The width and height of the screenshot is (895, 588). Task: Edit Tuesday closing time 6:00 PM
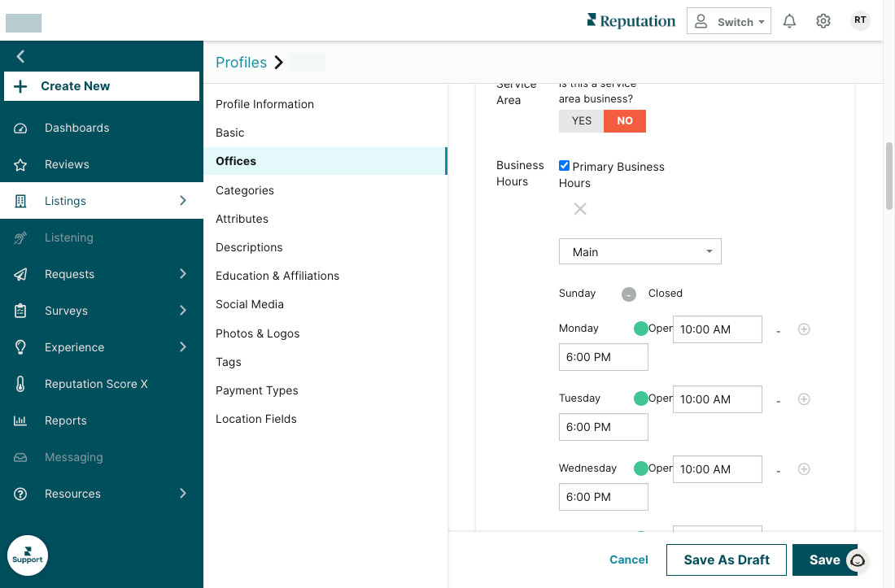tap(604, 427)
